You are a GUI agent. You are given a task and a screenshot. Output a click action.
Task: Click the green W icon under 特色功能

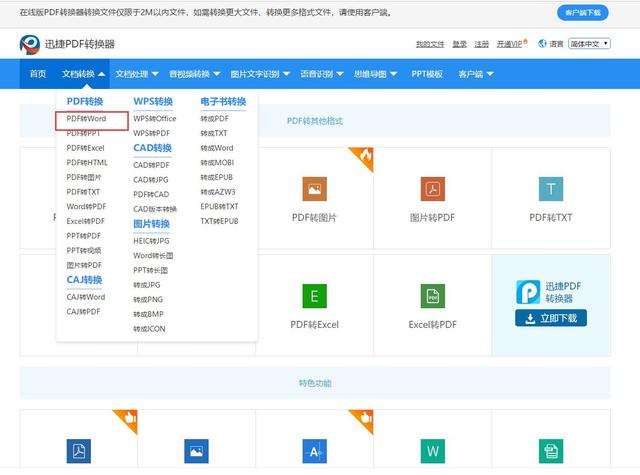pyautogui.click(x=433, y=451)
